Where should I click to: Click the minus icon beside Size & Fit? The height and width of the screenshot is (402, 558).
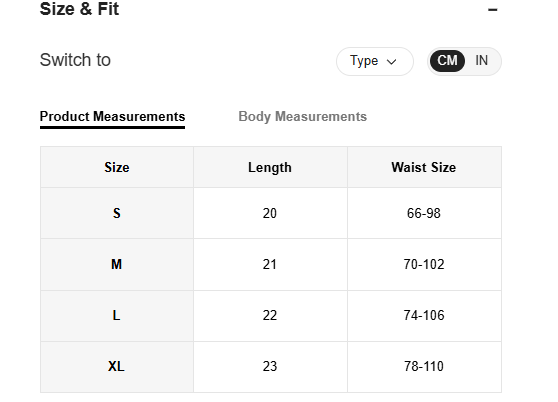click(493, 10)
